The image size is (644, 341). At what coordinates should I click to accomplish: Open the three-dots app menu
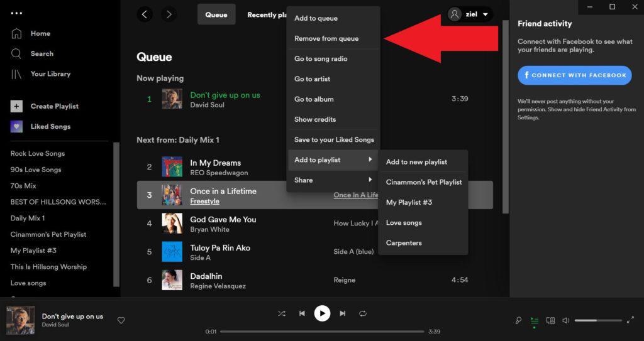16,13
